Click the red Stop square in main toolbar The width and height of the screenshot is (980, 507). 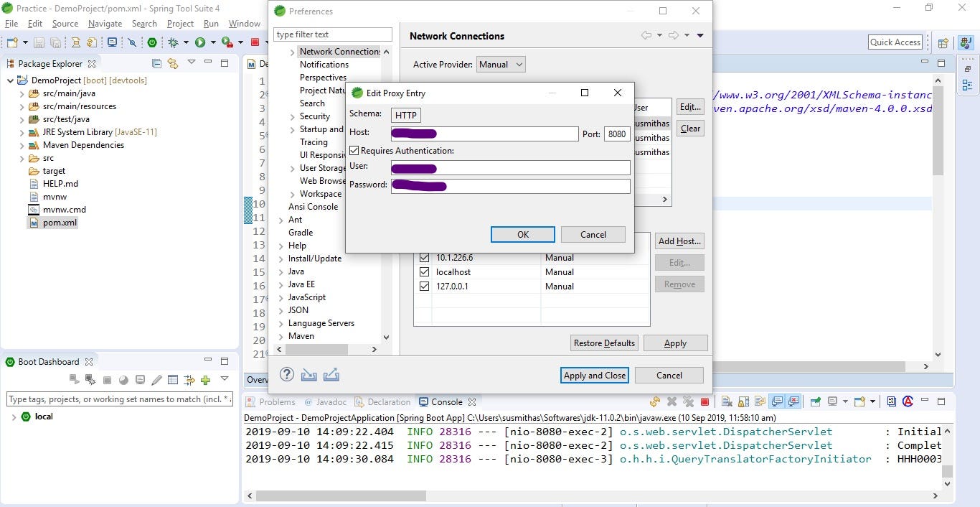(x=255, y=42)
